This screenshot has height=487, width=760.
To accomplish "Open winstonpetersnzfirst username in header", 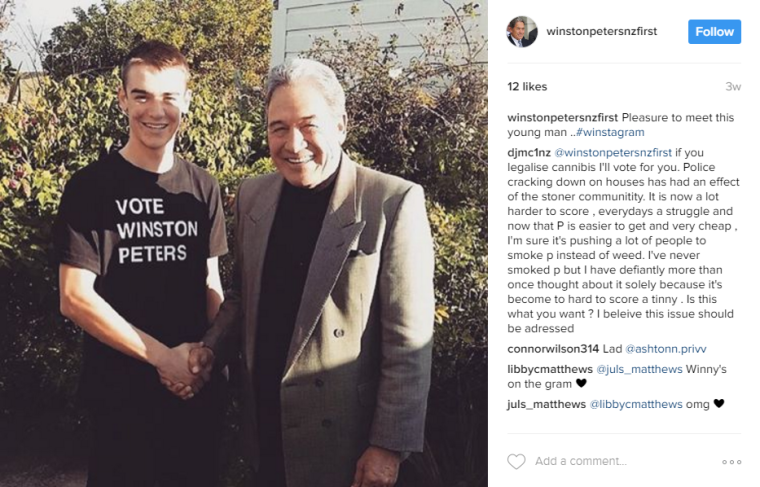I will tap(602, 31).
